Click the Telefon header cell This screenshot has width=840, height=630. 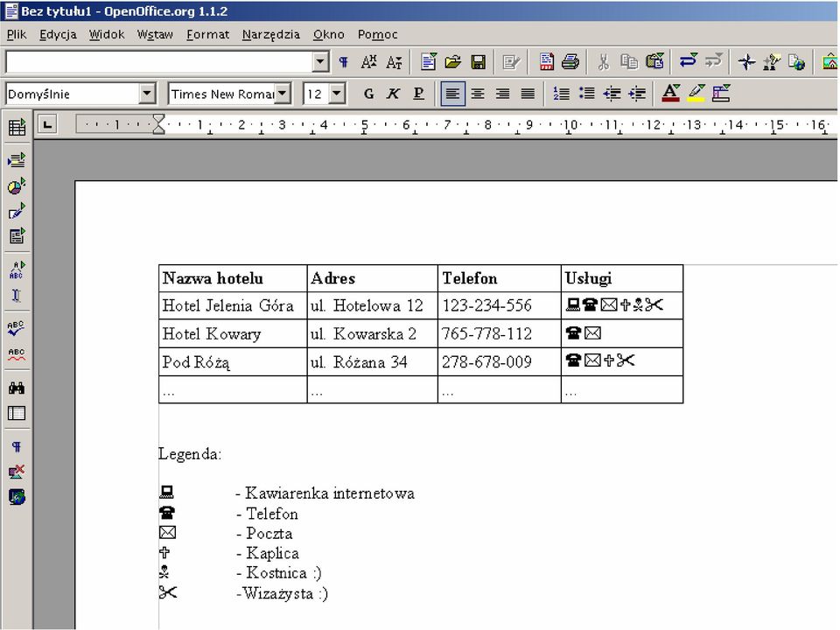tap(500, 278)
